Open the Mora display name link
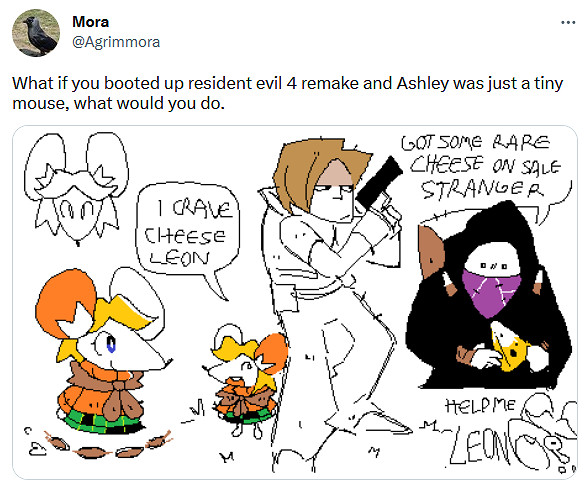This screenshot has height=494, width=587. pos(91,22)
